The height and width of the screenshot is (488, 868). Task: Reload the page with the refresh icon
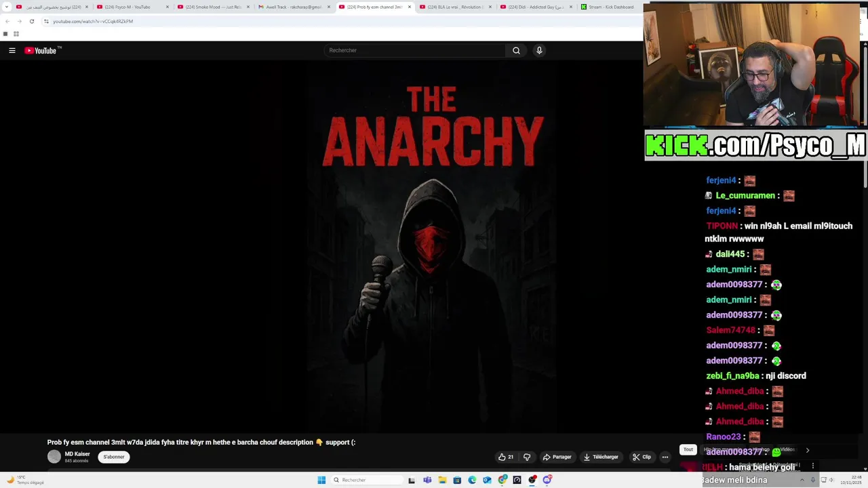[x=31, y=21]
